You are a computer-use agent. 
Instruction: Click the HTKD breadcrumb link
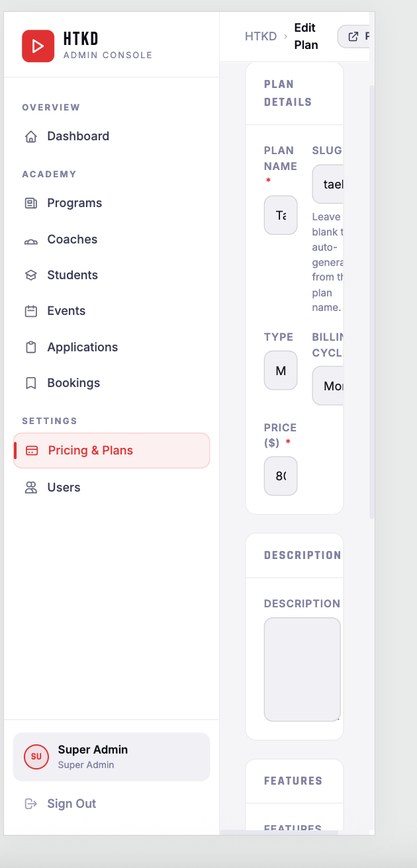pos(261,36)
